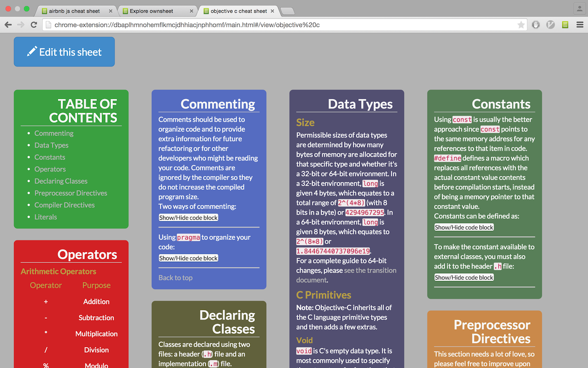
Task: Click the Multiplication table cell
Action: coord(96,334)
